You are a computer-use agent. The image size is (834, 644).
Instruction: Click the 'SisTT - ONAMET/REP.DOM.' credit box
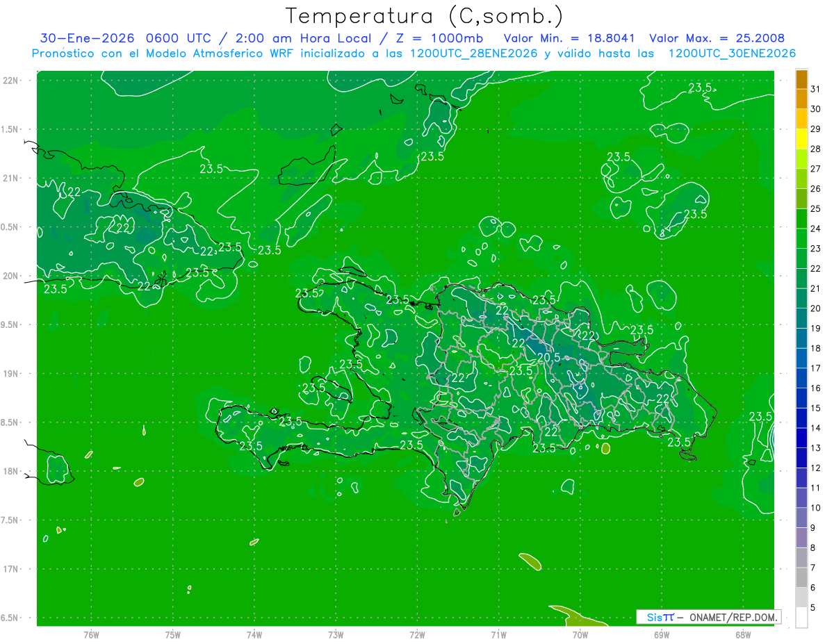click(708, 617)
